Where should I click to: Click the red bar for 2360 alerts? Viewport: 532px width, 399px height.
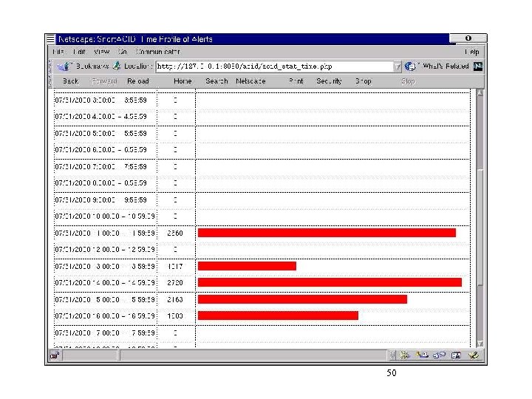click(x=327, y=233)
